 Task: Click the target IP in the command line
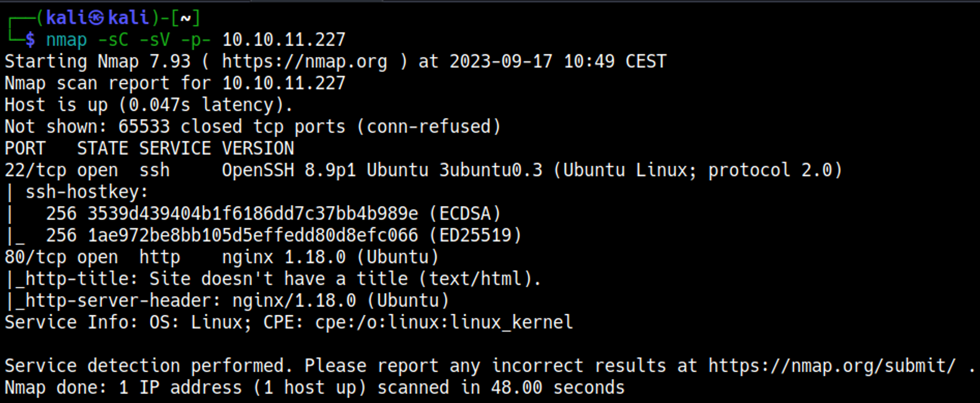point(284,40)
